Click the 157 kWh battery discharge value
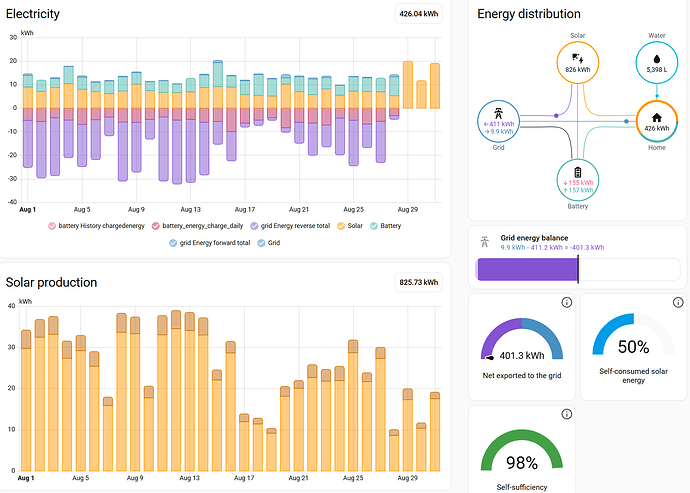Image resolution: width=690 pixels, height=493 pixels. [x=578, y=190]
